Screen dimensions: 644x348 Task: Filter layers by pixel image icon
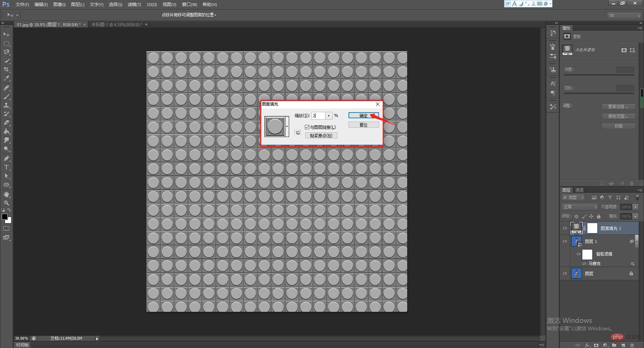click(x=594, y=198)
